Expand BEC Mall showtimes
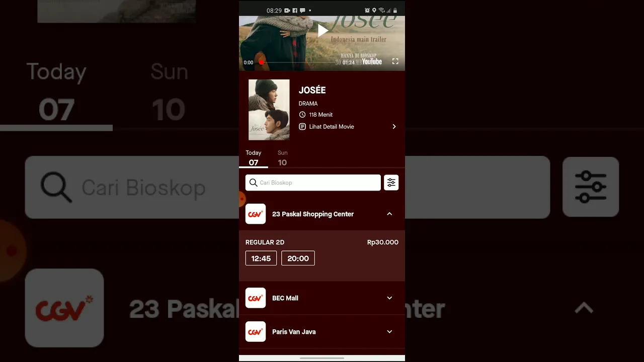Image resolution: width=644 pixels, height=362 pixels. click(x=389, y=298)
